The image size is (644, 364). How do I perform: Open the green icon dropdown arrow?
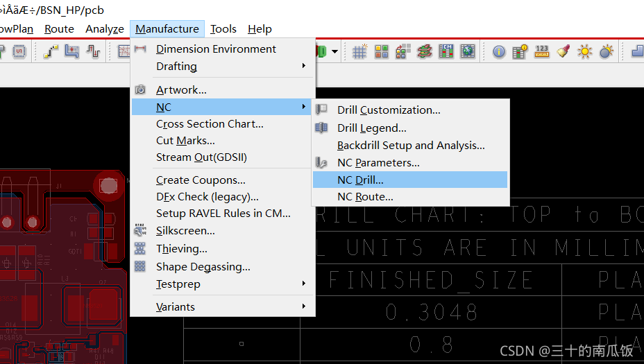pos(334,52)
